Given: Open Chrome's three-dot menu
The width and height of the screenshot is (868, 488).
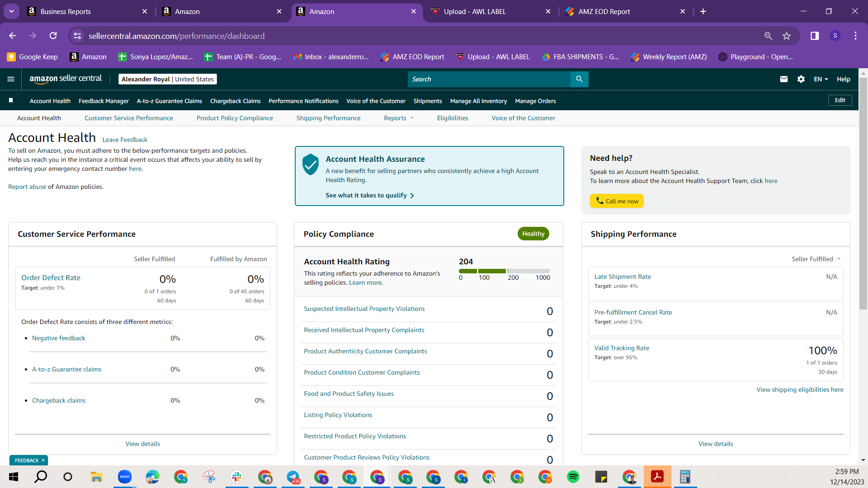Looking at the screenshot, I should click(855, 36).
